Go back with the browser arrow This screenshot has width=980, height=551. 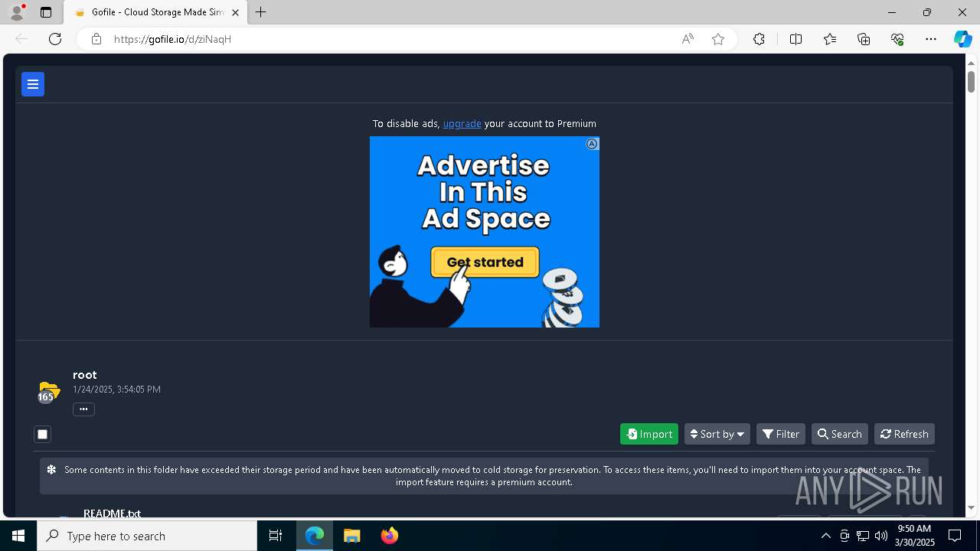21,39
